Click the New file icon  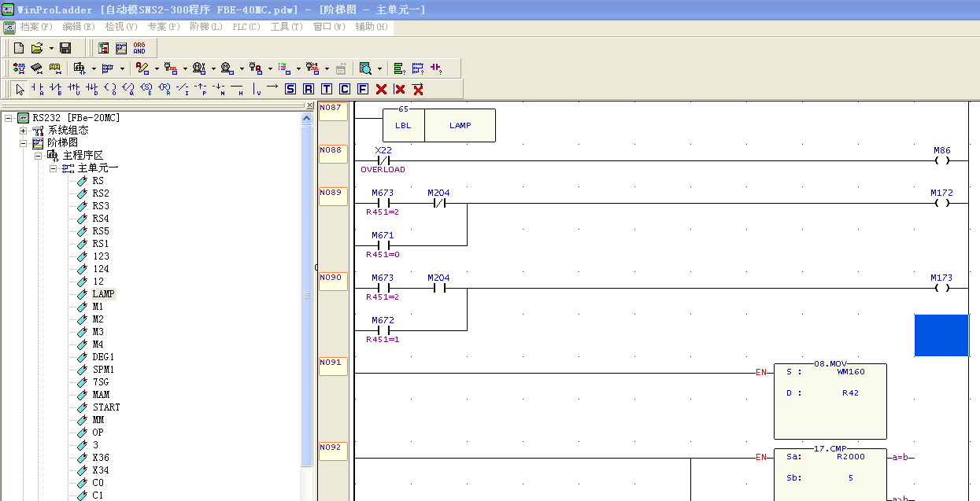click(19, 48)
